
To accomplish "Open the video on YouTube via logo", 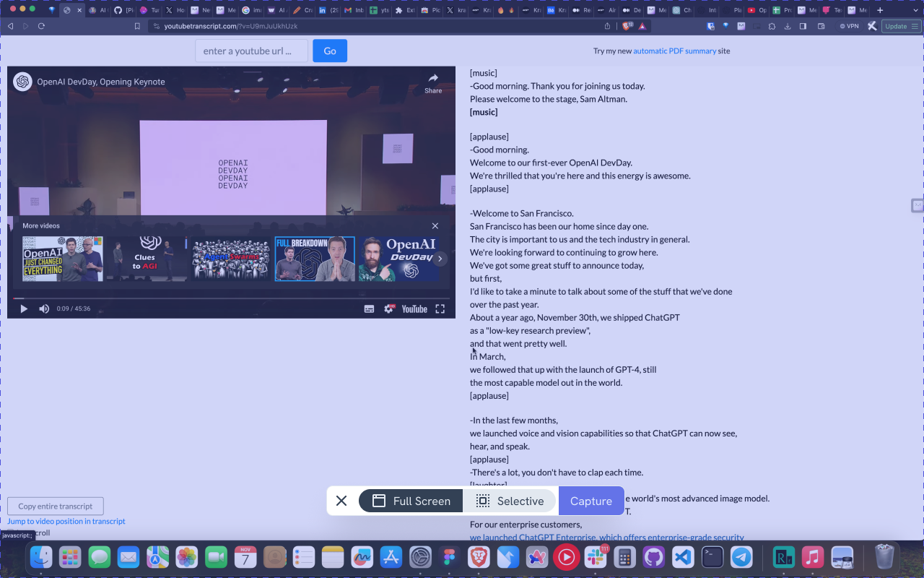I will [x=414, y=309].
